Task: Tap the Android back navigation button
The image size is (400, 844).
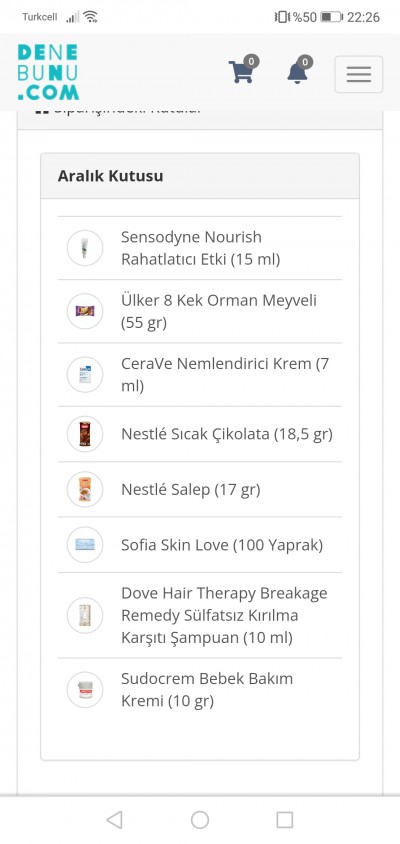Action: 114,820
